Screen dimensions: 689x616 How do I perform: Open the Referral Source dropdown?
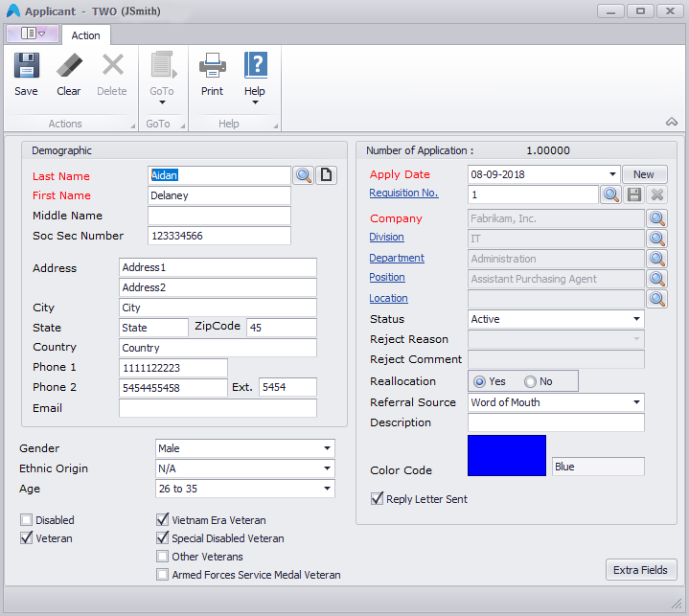point(636,402)
